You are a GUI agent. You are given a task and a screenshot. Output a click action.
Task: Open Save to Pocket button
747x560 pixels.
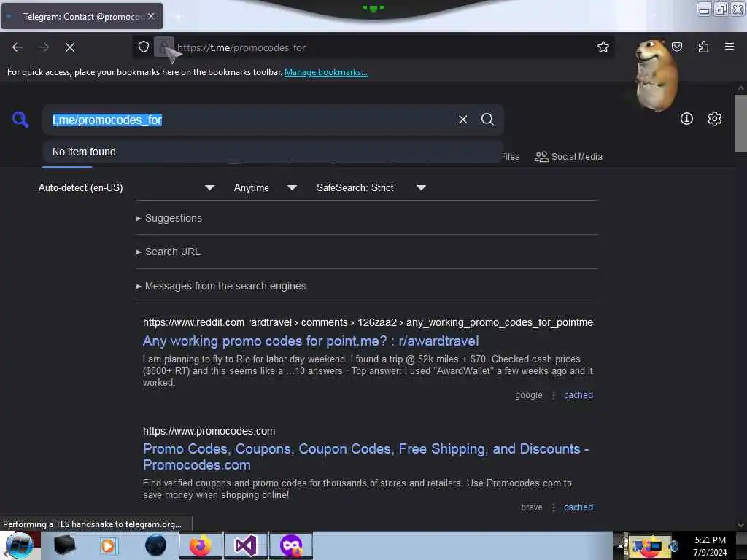[676, 47]
